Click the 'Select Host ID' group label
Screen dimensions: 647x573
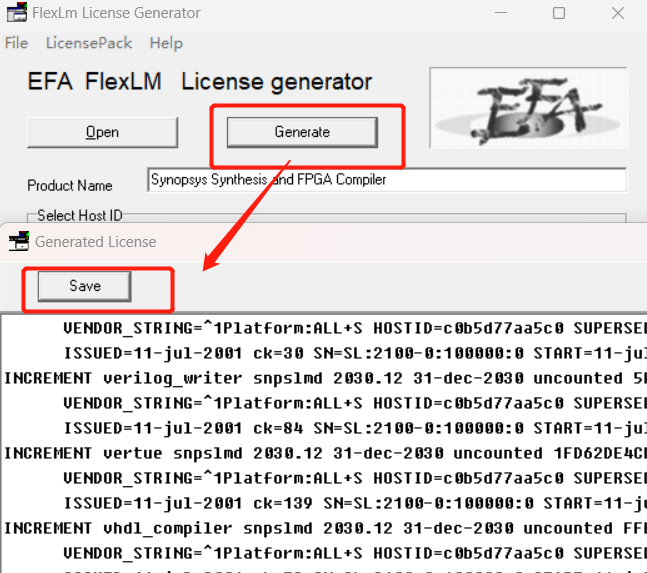pos(80,215)
